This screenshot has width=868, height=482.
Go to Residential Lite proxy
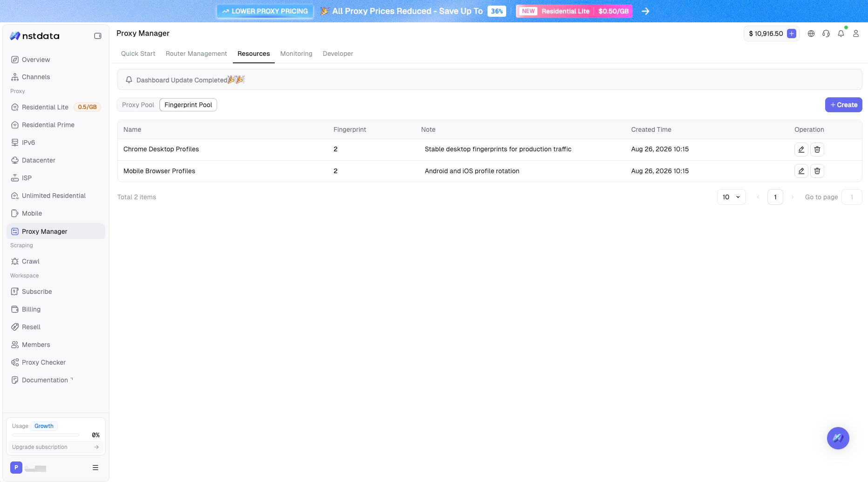[x=56, y=107]
